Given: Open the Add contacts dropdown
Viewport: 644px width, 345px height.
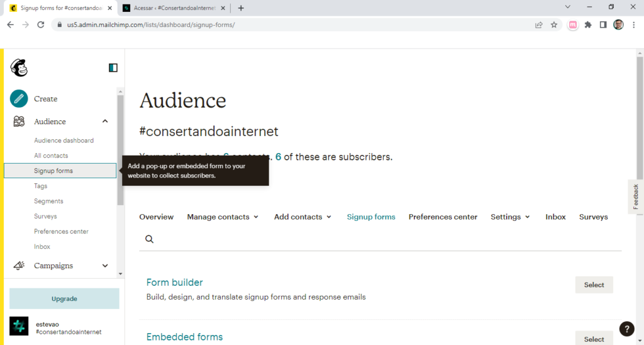Looking at the screenshot, I should point(303,217).
